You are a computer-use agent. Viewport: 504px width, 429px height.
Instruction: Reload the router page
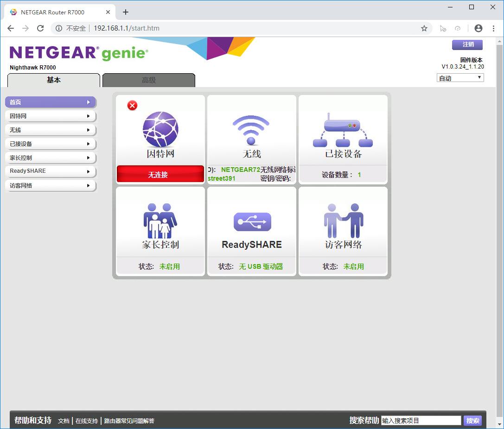(x=40, y=28)
